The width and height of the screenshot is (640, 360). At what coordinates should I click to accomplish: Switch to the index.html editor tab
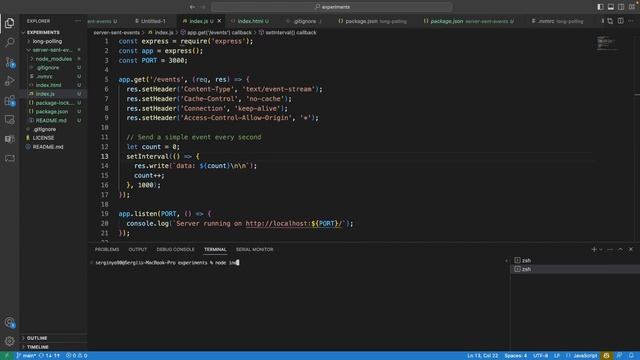(251, 21)
